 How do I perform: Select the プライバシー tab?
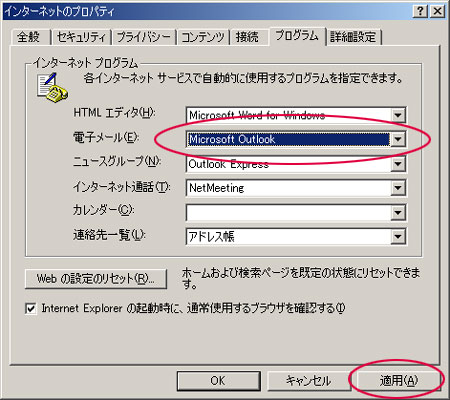pos(143,37)
